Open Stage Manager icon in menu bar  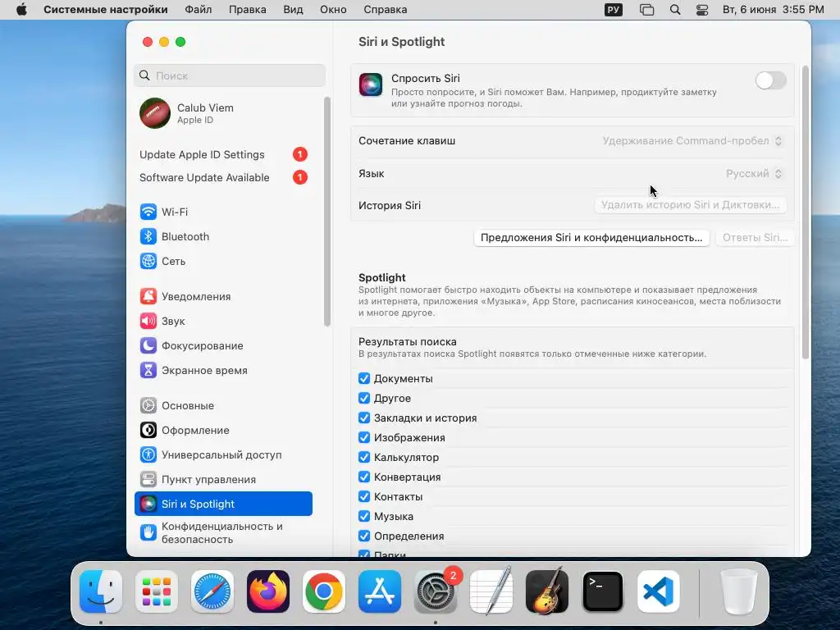pos(646,10)
